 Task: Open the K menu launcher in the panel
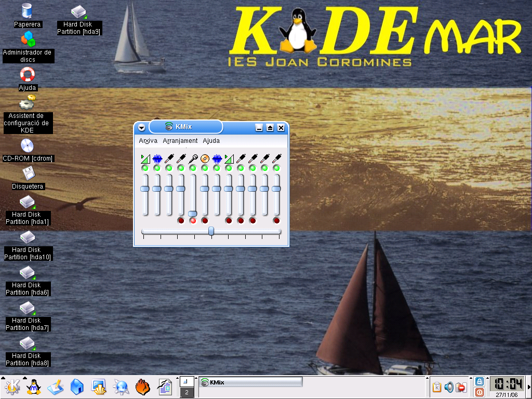(11, 387)
